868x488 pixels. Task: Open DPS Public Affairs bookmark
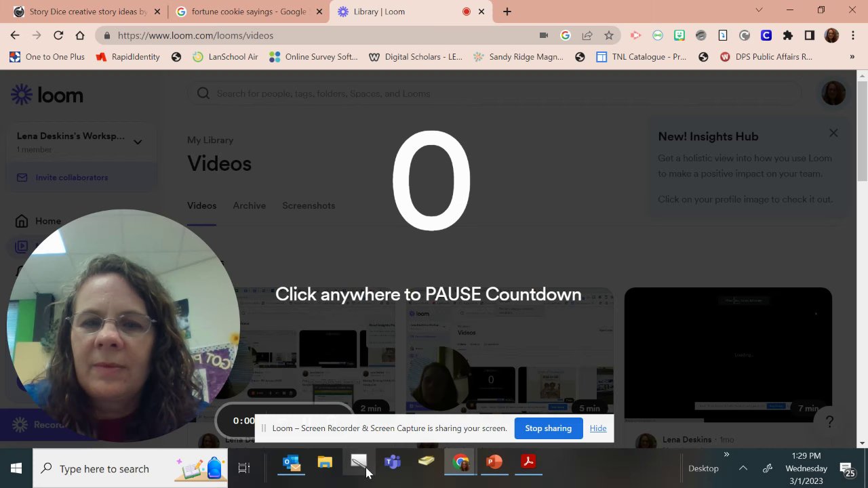(766, 57)
